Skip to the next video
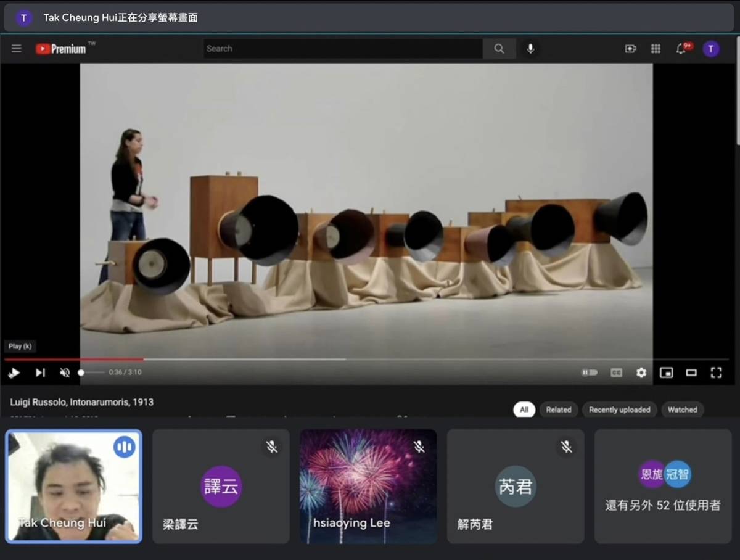740x560 pixels. pyautogui.click(x=40, y=373)
